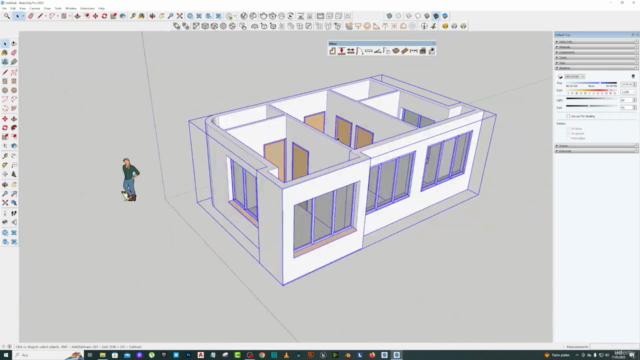Expand the Styles panel
640x360 pixels.
(596, 58)
